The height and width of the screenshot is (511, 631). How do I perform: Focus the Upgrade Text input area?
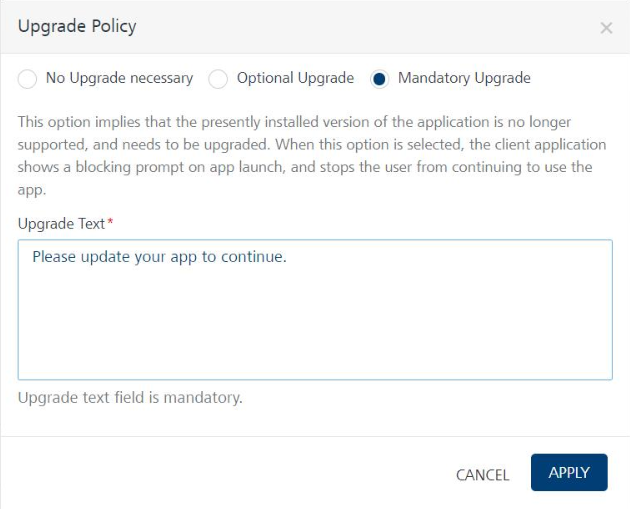tap(315, 320)
